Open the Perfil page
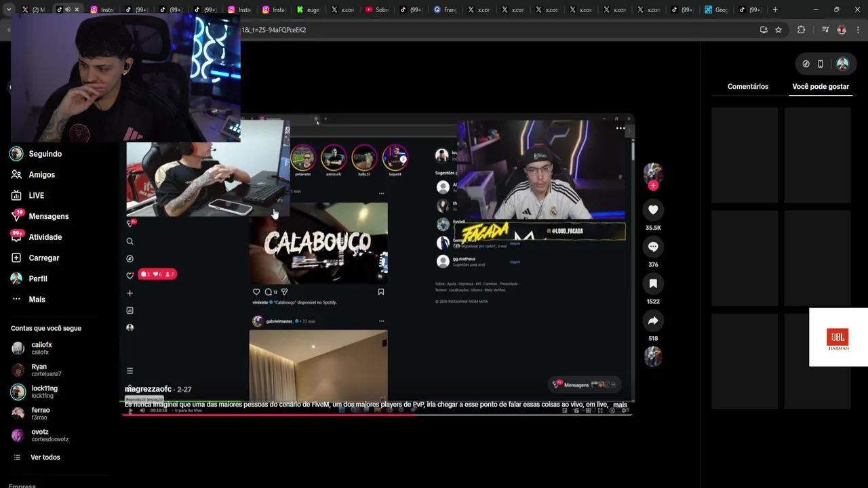The width and height of the screenshot is (868, 488). click(x=28, y=279)
